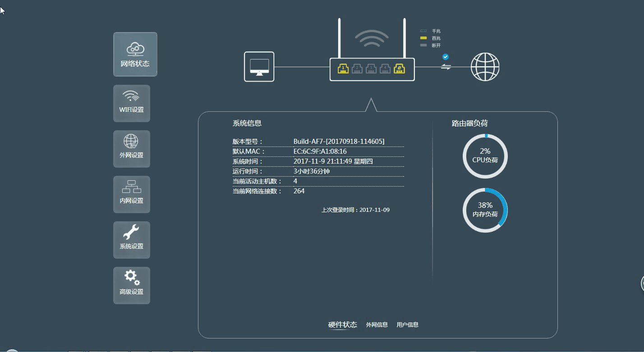Click the yellow WAN port on router
The image size is (644, 352).
(399, 69)
